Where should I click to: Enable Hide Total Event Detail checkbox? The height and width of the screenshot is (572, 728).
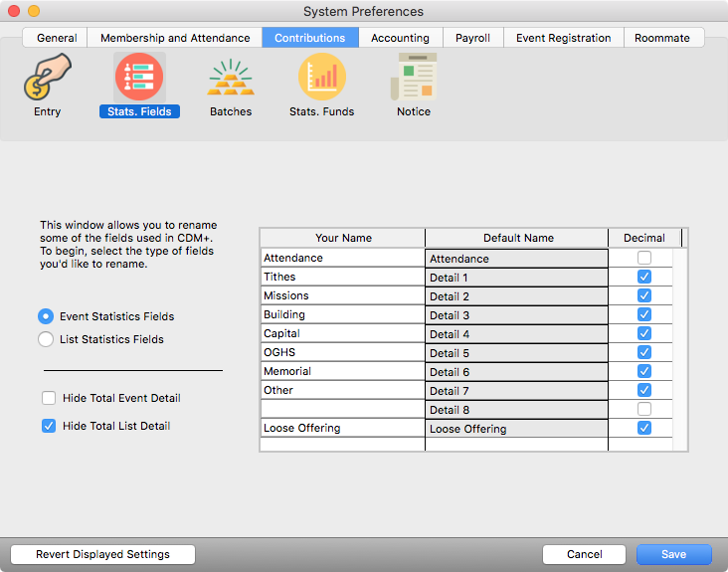click(49, 398)
